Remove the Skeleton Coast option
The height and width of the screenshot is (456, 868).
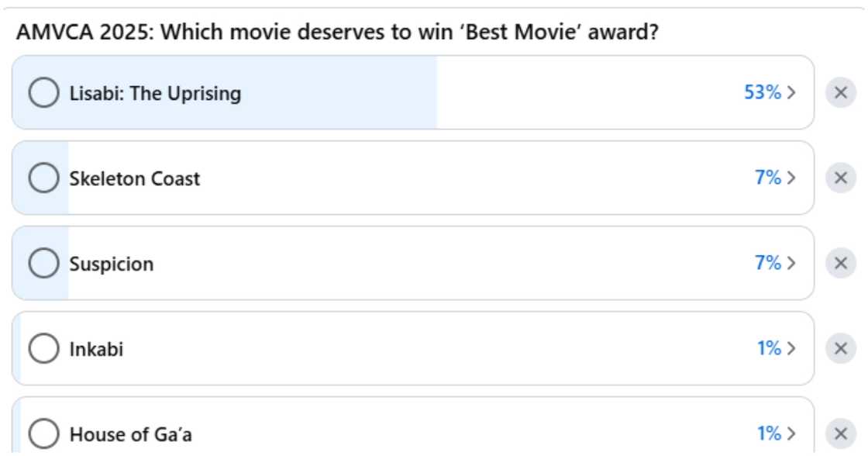[841, 178]
